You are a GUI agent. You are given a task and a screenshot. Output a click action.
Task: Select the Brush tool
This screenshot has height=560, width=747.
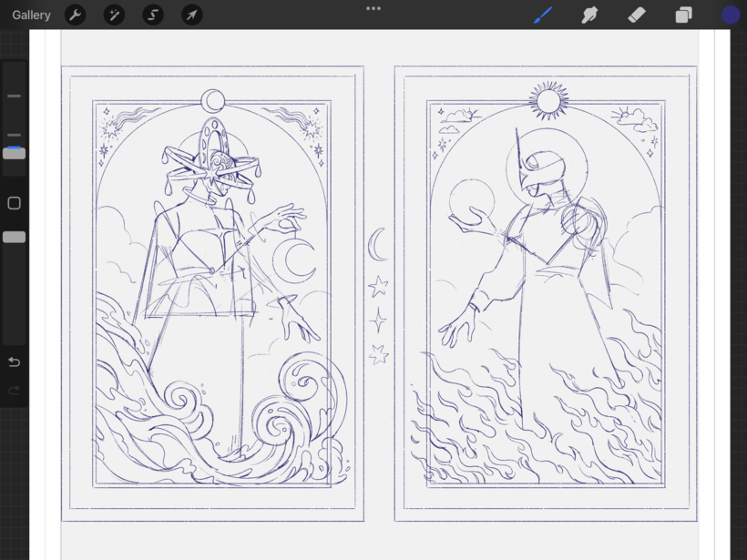tap(543, 15)
